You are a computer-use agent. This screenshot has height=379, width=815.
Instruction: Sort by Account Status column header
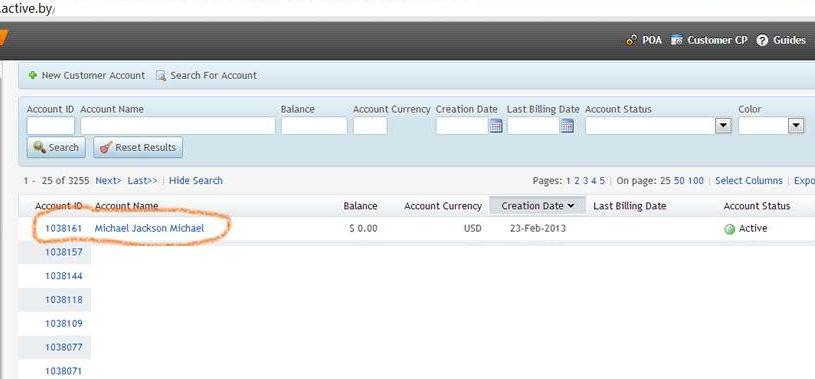pyautogui.click(x=757, y=206)
